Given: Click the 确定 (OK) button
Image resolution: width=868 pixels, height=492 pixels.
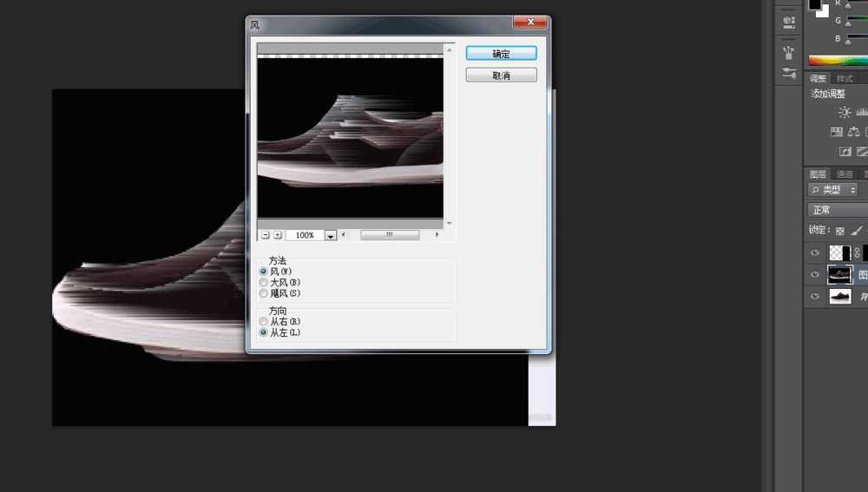Looking at the screenshot, I should pyautogui.click(x=501, y=54).
